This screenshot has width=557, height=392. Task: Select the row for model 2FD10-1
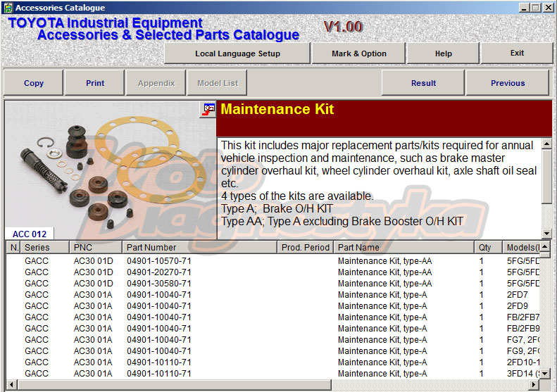pos(273,362)
